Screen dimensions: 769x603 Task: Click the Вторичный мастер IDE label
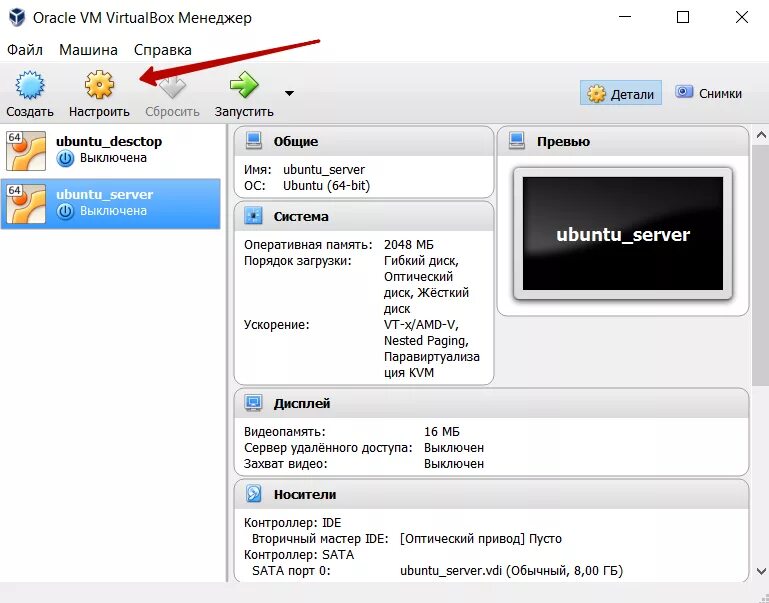(x=320, y=539)
